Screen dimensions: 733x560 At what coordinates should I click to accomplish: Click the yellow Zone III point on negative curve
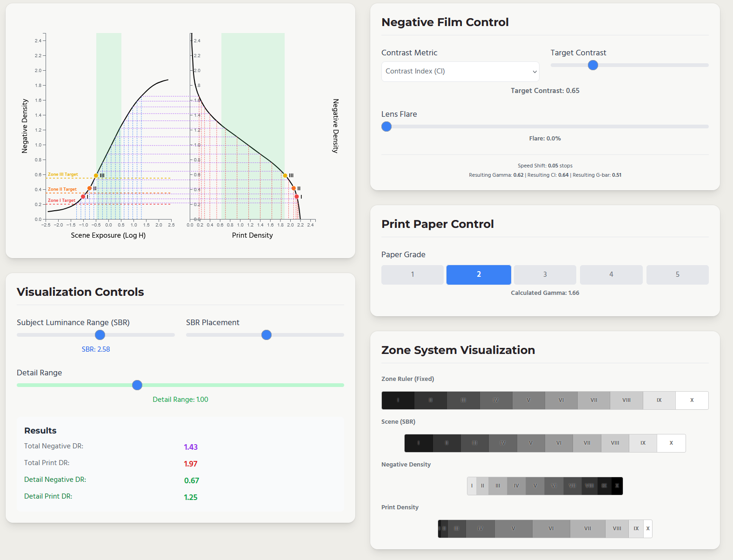[96, 176]
